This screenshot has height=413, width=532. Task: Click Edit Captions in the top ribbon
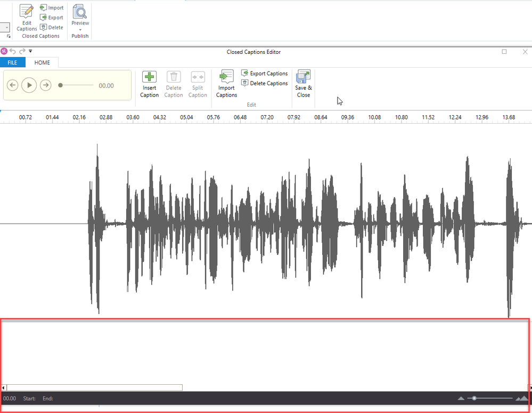(27, 18)
